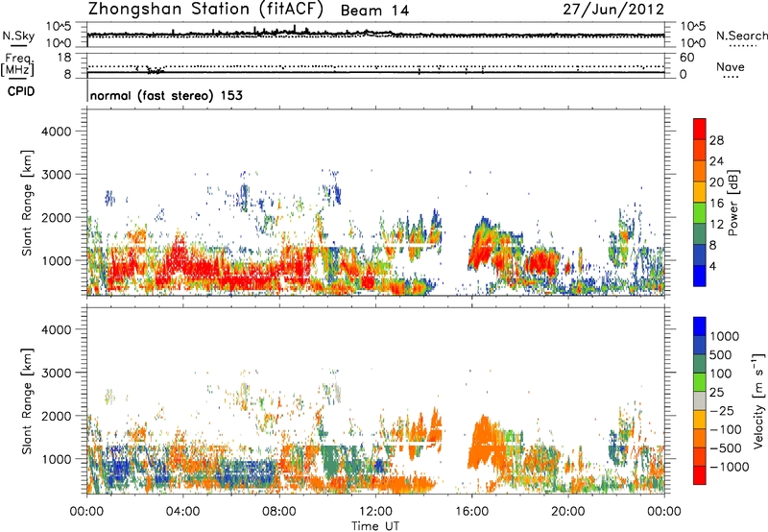Select the Freq. [MHz] axis label
768x532 pixels.
tap(17, 65)
